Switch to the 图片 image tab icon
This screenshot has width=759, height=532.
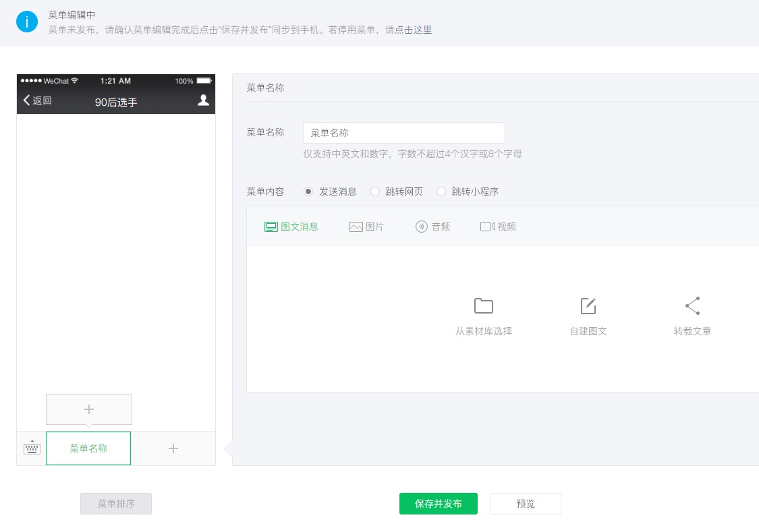[356, 227]
